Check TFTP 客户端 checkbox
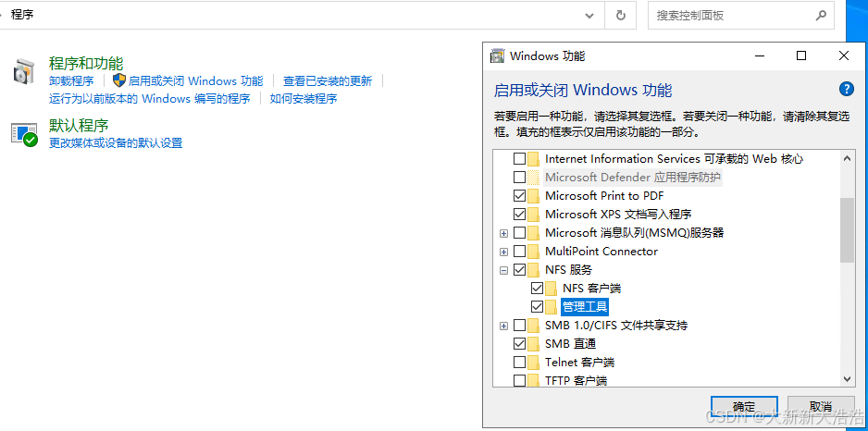The width and height of the screenshot is (868, 431). (519, 381)
